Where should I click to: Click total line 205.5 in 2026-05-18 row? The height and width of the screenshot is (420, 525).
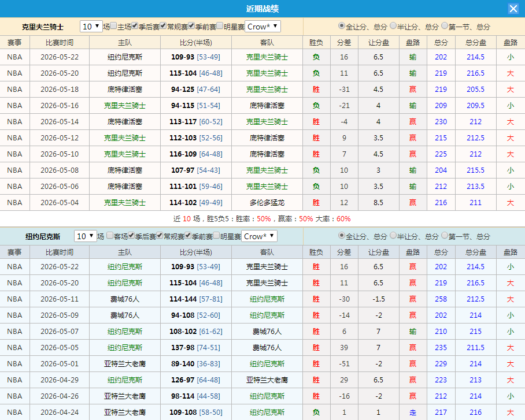(x=475, y=90)
